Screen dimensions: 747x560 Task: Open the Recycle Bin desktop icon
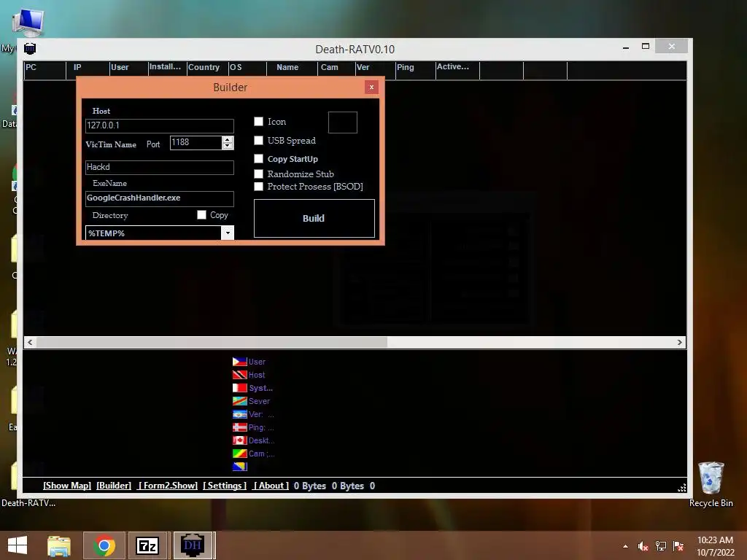pos(711,484)
